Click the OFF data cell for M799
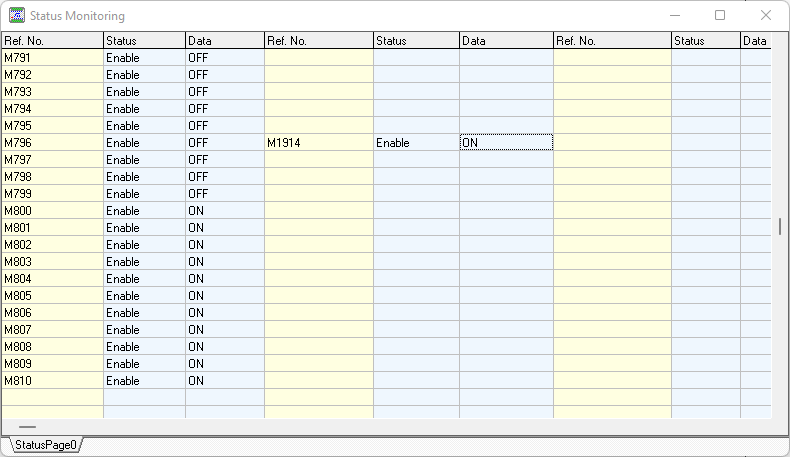Screen dimensions: 790x457 pyautogui.click(x=224, y=194)
